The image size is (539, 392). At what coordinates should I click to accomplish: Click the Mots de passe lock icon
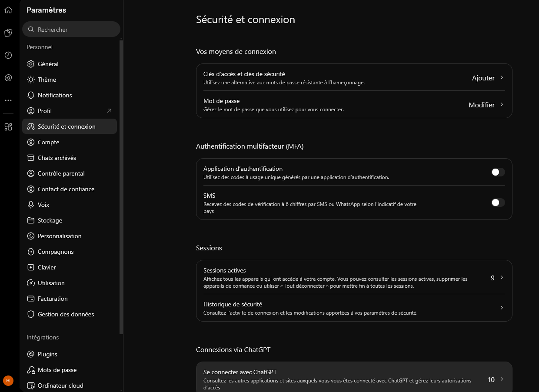click(x=31, y=370)
